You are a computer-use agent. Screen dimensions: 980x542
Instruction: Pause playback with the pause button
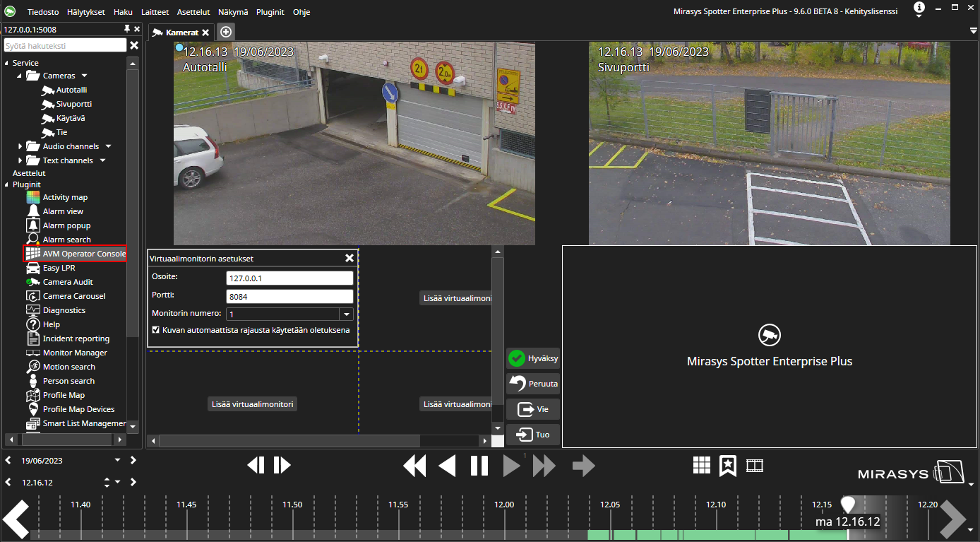click(x=479, y=466)
